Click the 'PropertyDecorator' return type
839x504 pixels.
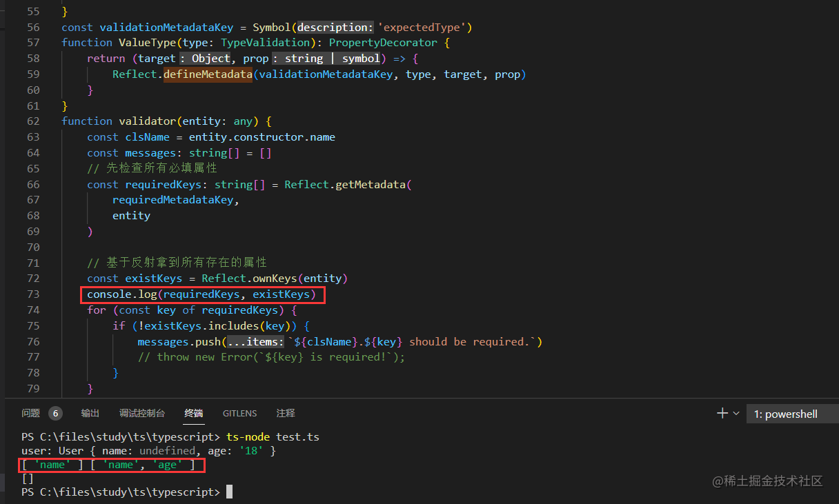pos(383,43)
